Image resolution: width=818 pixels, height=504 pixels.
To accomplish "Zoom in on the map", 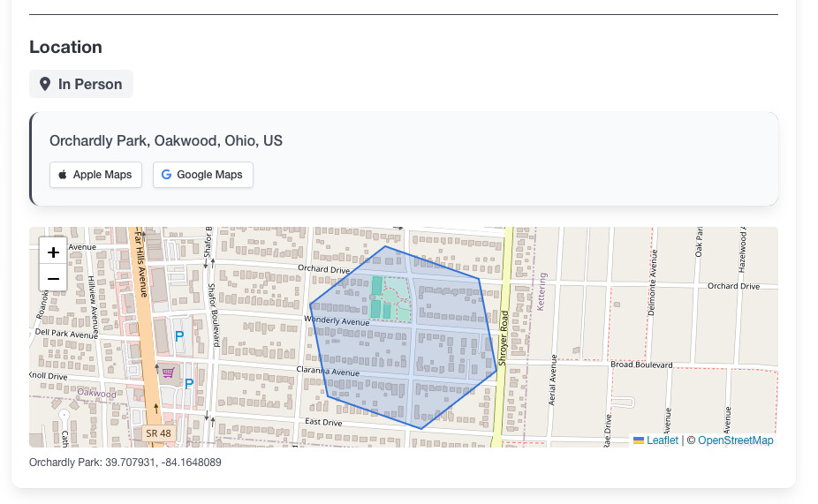I will coord(53,252).
